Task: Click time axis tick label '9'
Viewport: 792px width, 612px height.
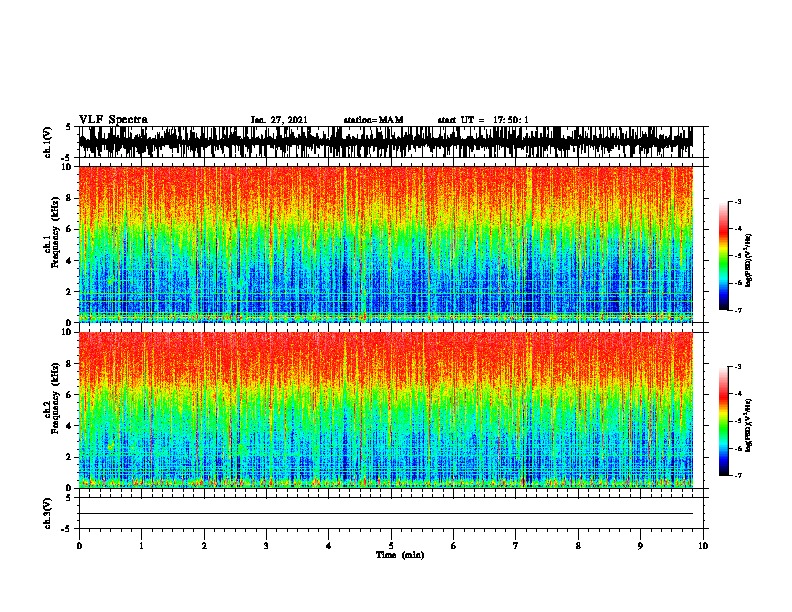Action: pos(640,546)
